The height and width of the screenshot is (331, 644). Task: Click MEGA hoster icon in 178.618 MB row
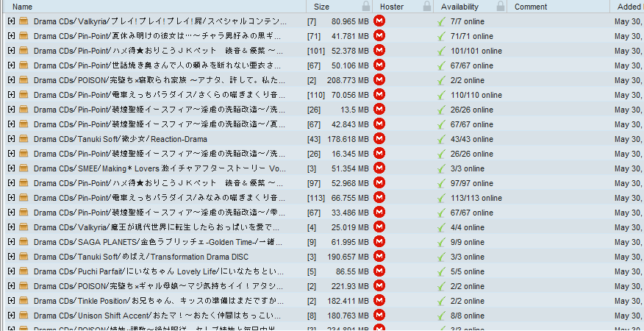pyautogui.click(x=379, y=138)
